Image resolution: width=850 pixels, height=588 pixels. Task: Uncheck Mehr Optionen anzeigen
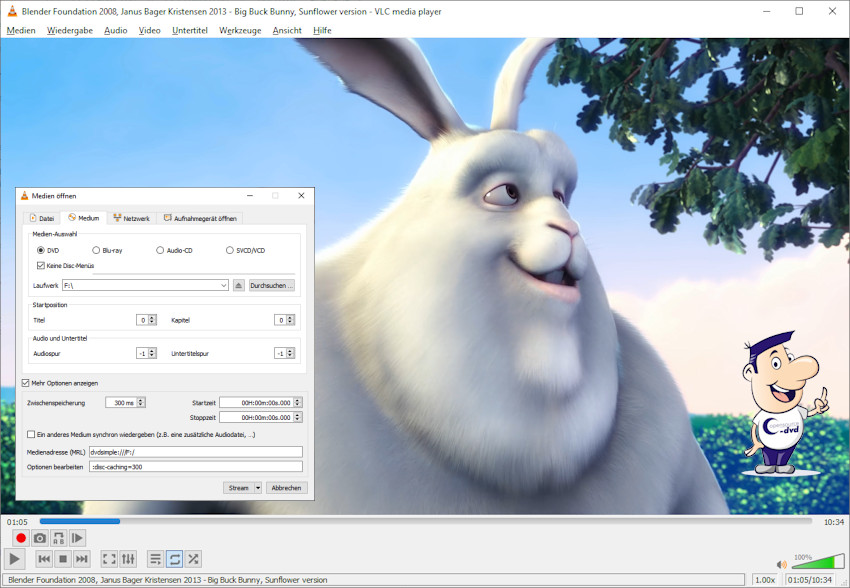[26, 383]
